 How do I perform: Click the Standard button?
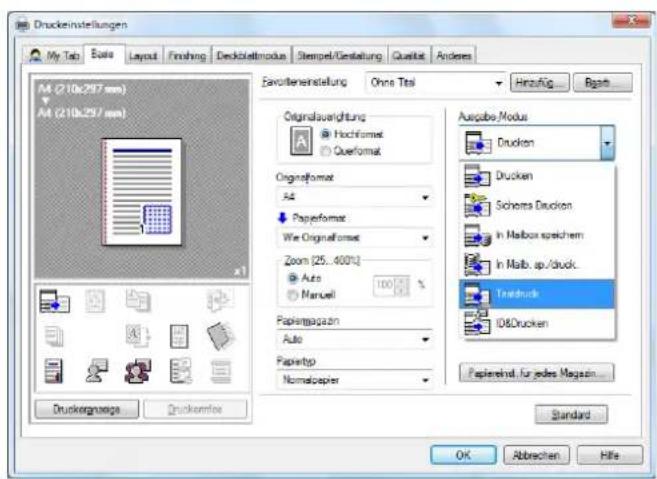571,414
